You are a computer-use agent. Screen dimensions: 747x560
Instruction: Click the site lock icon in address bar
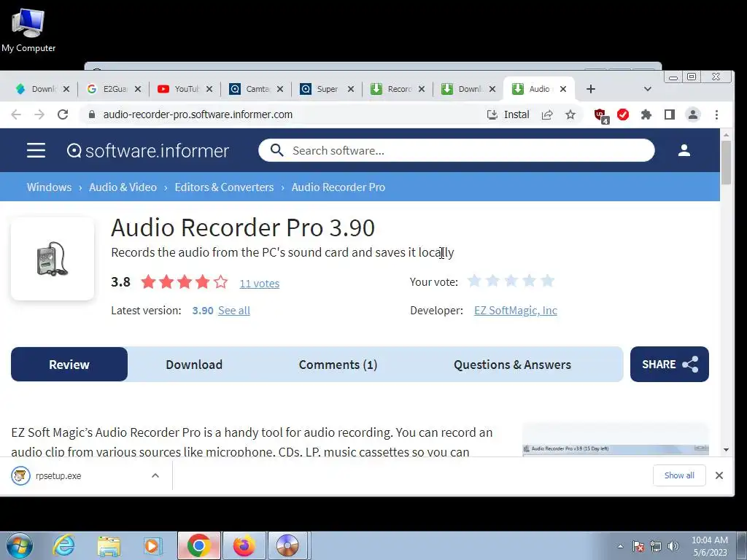click(x=92, y=114)
